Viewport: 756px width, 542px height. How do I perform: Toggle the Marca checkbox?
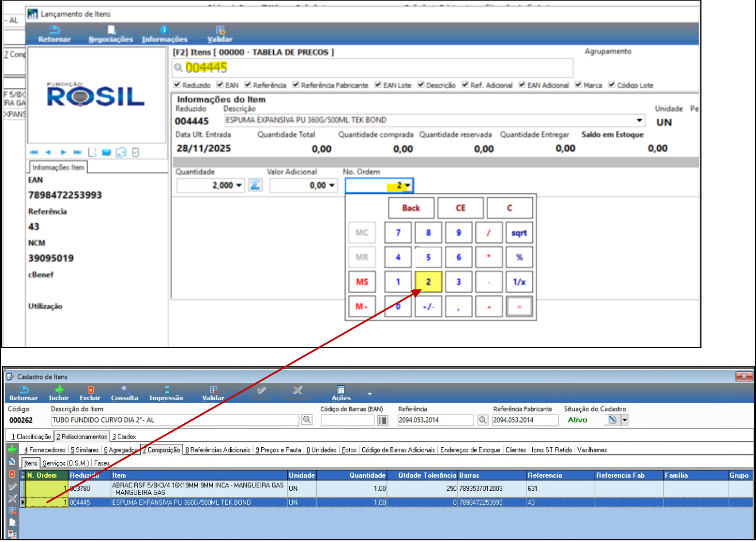click(579, 84)
